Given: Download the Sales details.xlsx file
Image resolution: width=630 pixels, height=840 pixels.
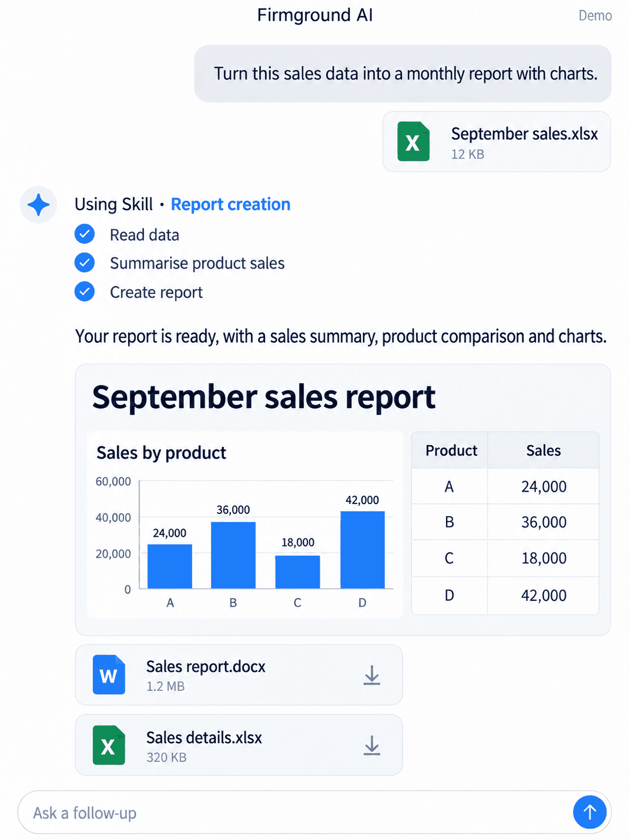Looking at the screenshot, I should click(x=372, y=746).
